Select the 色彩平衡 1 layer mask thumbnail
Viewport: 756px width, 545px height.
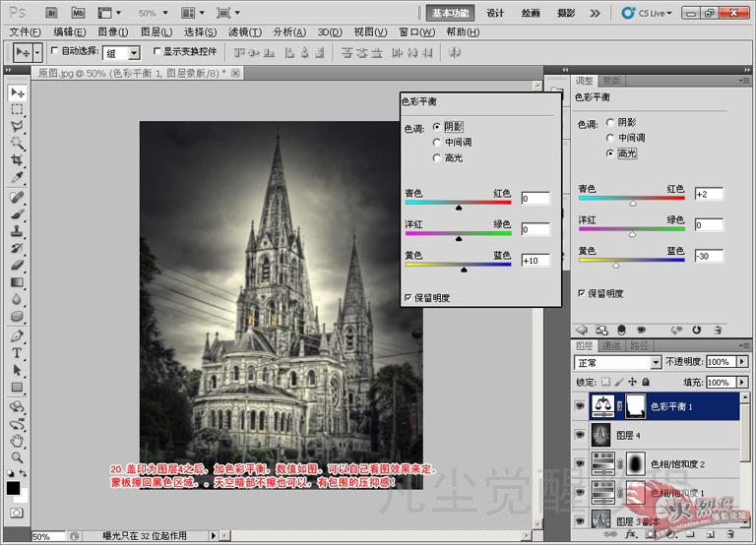636,406
